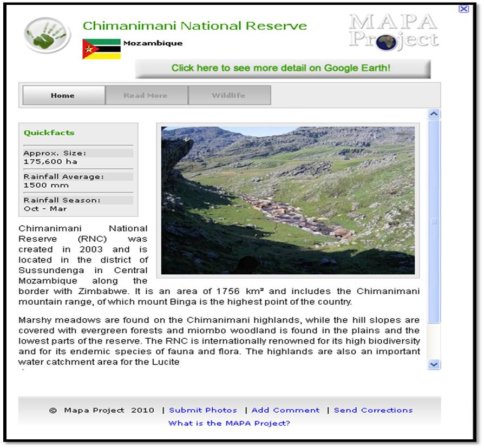Screen dimensions: 484x448
Task: Click the Google Earth detail button
Action: (283, 69)
